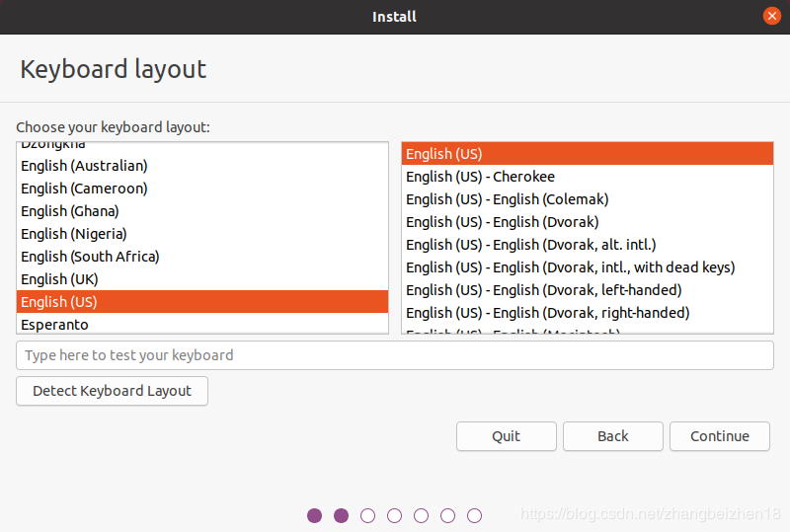Click the keyboard test input field
Viewport: 790px width, 532px height.
point(394,355)
